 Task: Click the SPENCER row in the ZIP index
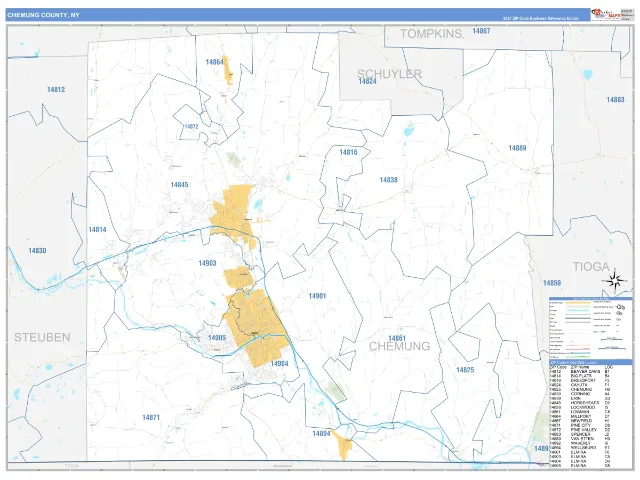click(580, 434)
